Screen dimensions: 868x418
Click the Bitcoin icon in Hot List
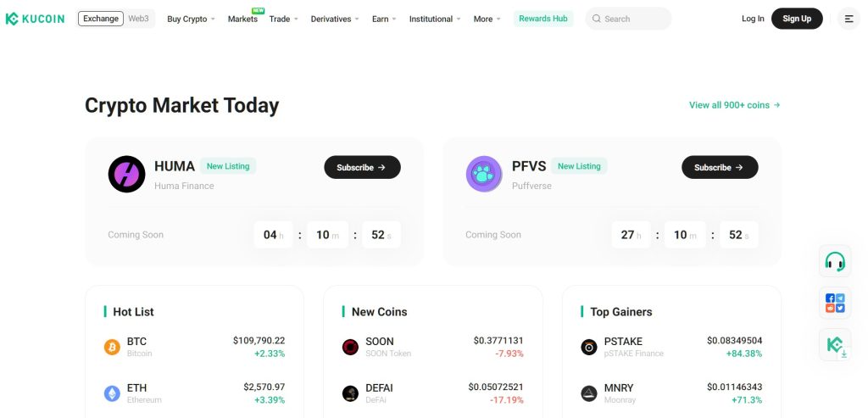(x=112, y=347)
